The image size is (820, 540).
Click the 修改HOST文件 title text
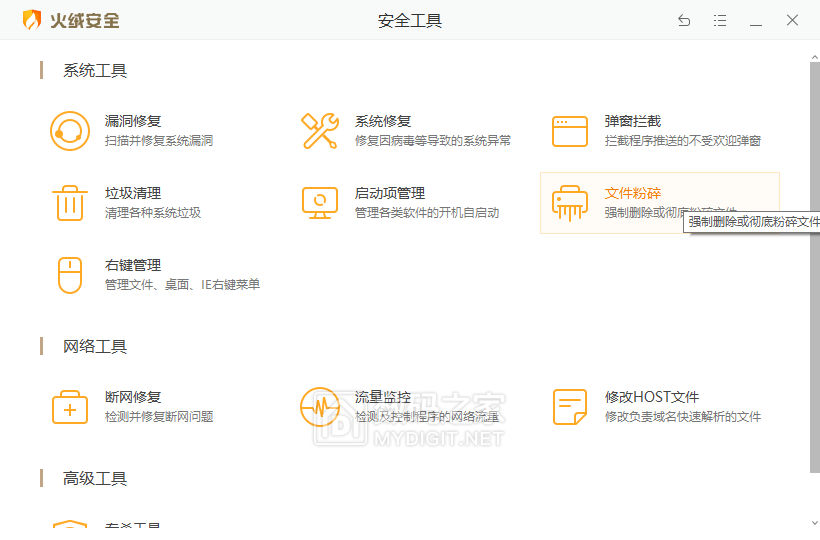[x=652, y=397]
